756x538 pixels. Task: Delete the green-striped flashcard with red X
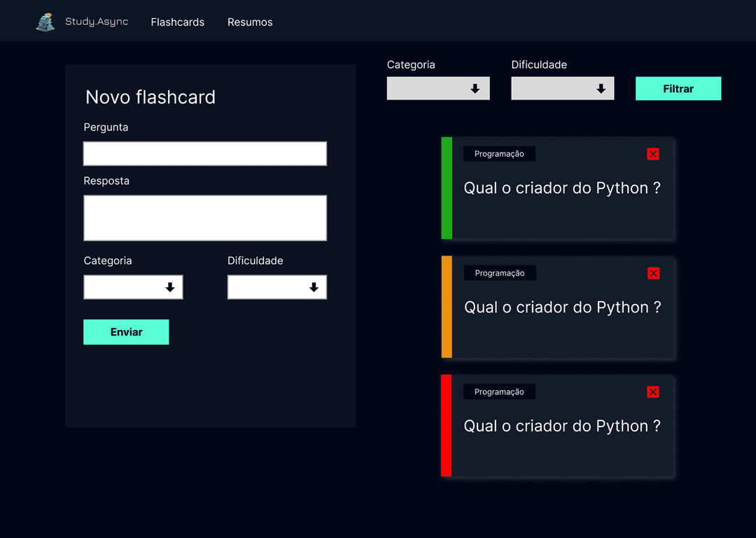(x=653, y=154)
